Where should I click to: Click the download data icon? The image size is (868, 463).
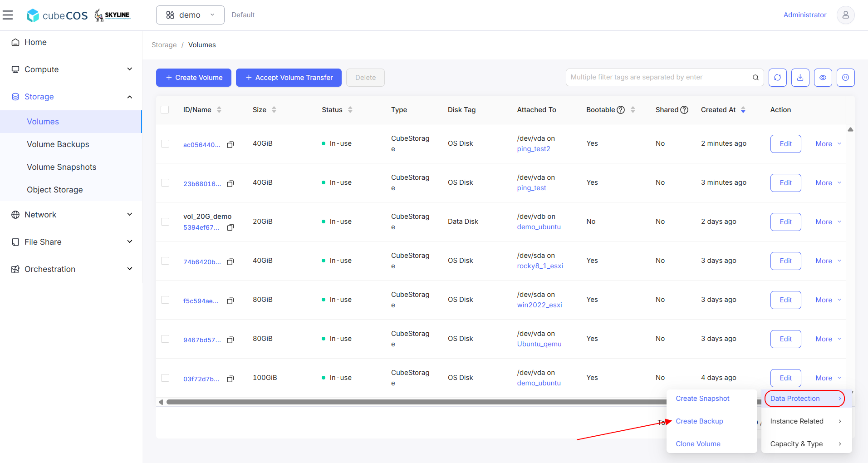point(800,78)
